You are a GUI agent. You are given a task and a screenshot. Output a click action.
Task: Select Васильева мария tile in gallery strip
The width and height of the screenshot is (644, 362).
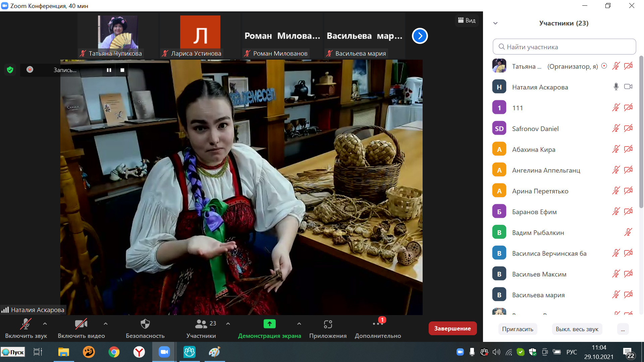(364, 36)
